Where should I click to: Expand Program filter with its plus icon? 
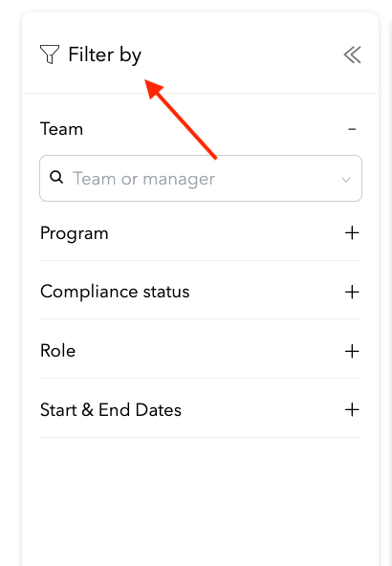tap(352, 233)
